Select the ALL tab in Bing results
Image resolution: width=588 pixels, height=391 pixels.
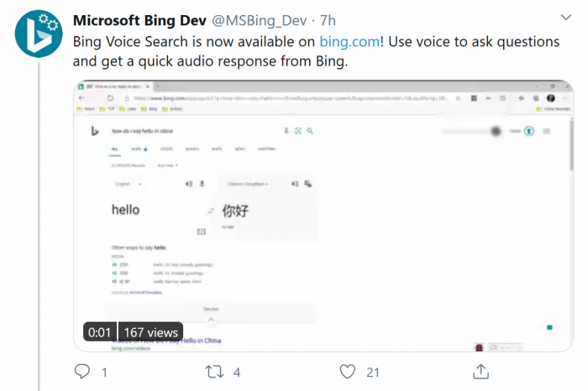114,147
